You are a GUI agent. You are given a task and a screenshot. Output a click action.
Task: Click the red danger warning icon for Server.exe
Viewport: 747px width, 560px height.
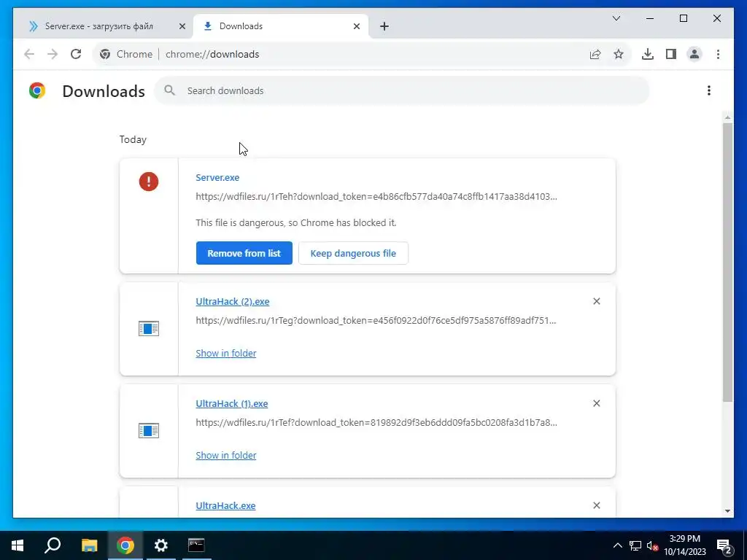coord(149,182)
